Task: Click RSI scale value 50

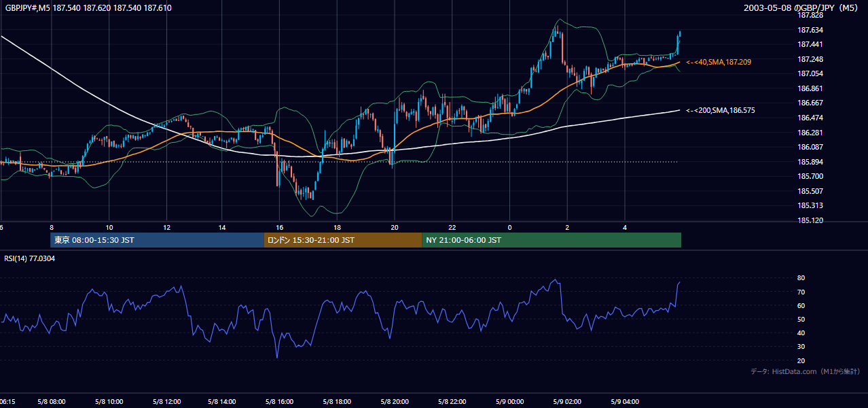Action: point(801,320)
